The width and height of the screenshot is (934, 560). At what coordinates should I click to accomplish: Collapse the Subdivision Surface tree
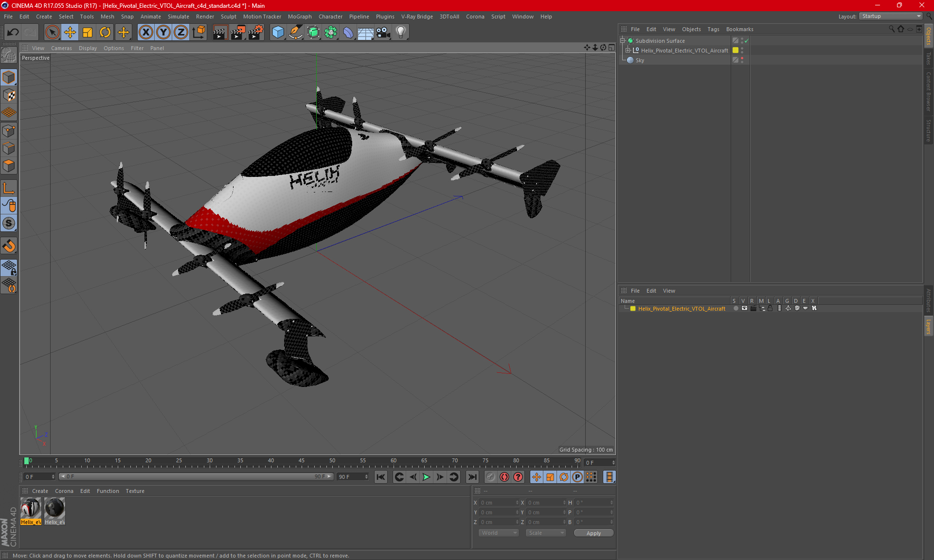622,41
